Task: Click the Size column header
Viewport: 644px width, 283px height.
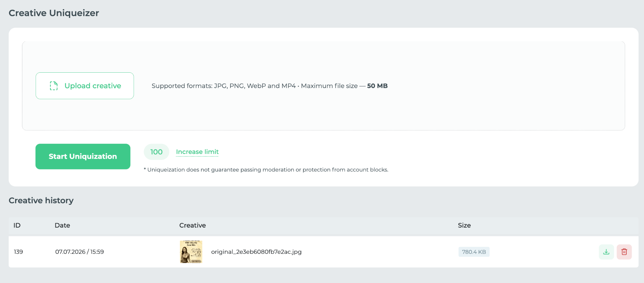Action: [x=464, y=225]
